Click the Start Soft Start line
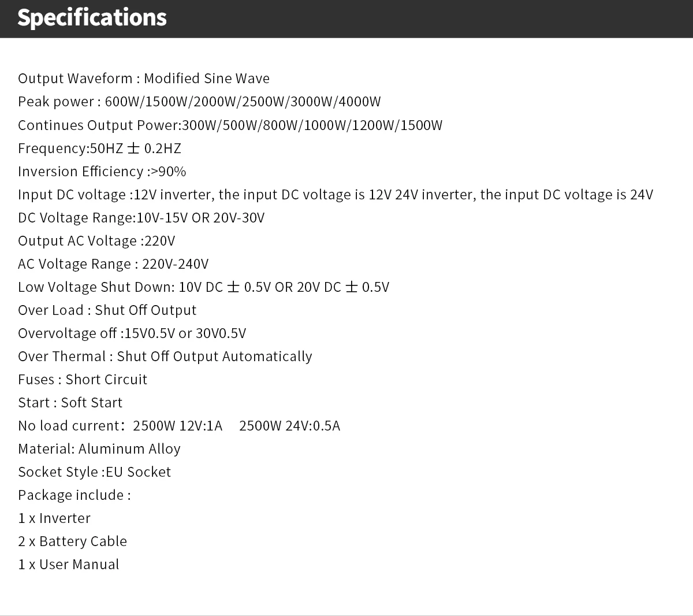The image size is (693, 616). 70,402
